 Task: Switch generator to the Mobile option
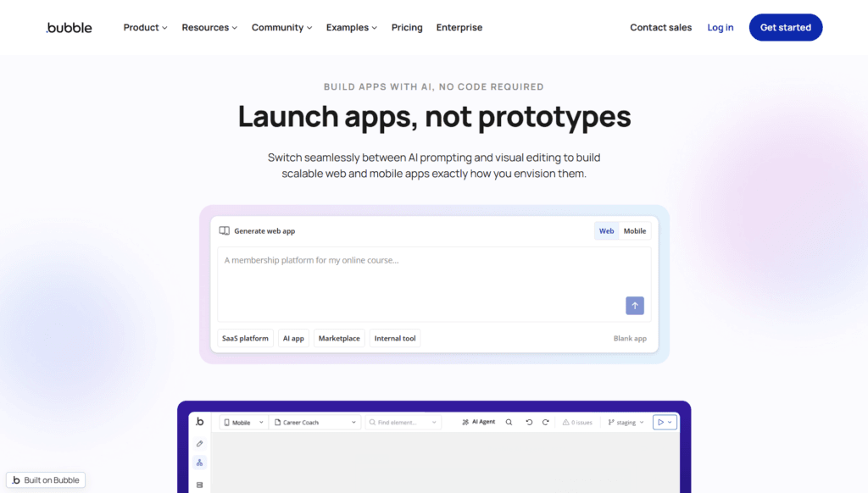coord(635,231)
